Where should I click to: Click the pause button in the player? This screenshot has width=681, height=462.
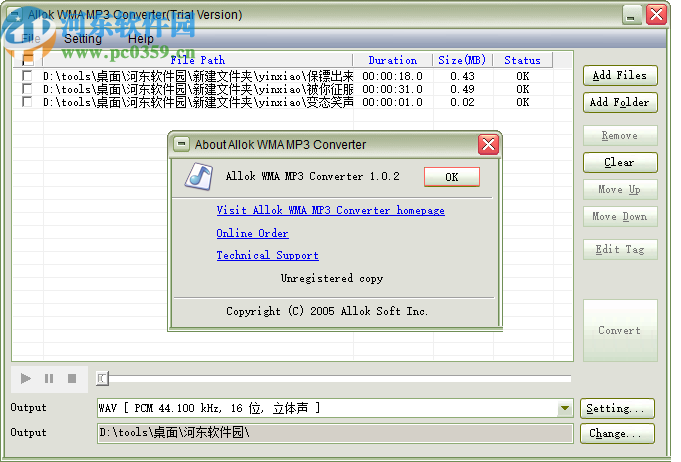(x=49, y=379)
